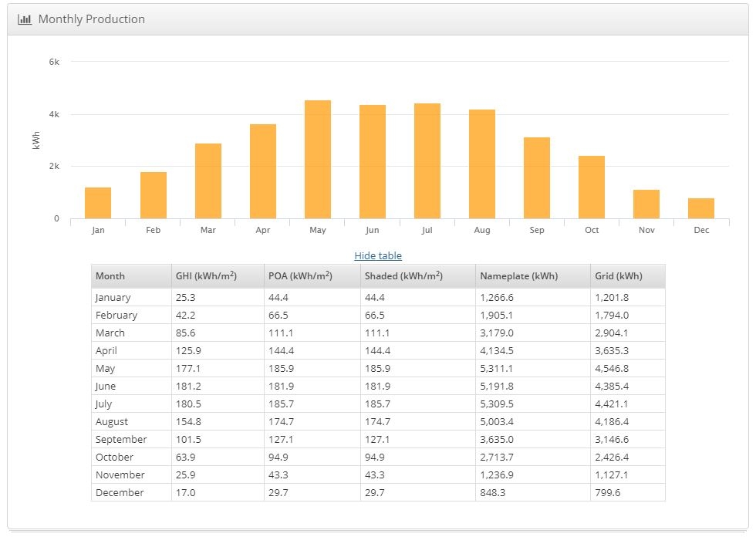Select the September bar in chart

[537, 178]
